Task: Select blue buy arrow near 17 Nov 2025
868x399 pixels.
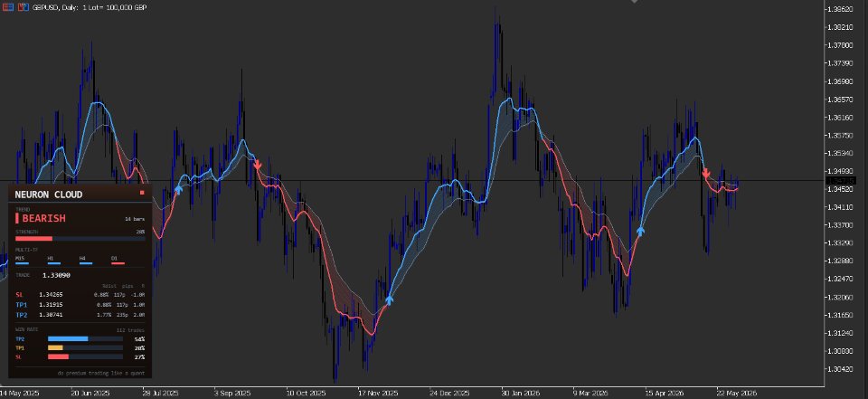Action: (x=389, y=299)
